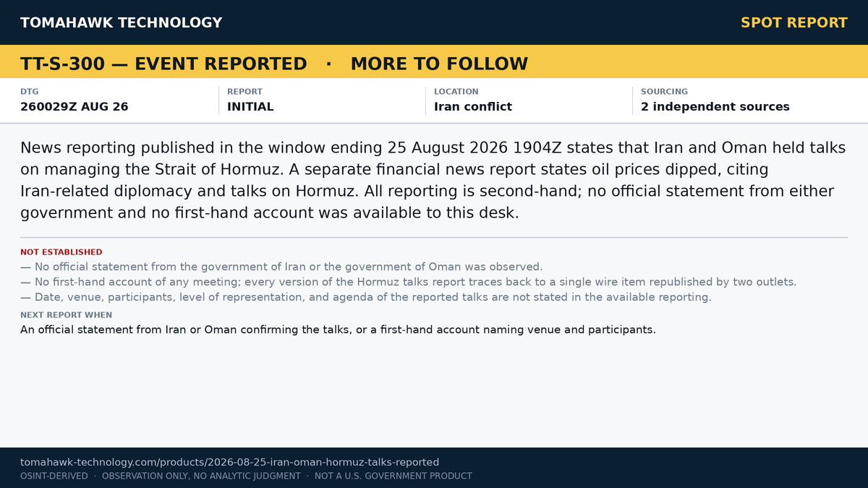Select the DTG field label
The height and width of the screenshot is (488, 868).
tap(30, 92)
